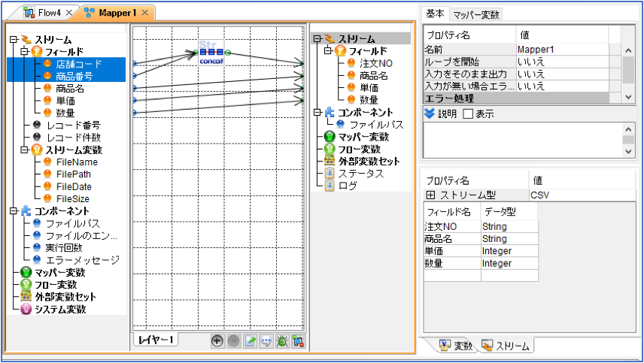Select the 注文NO output field
644x363 pixels.
tap(376, 63)
